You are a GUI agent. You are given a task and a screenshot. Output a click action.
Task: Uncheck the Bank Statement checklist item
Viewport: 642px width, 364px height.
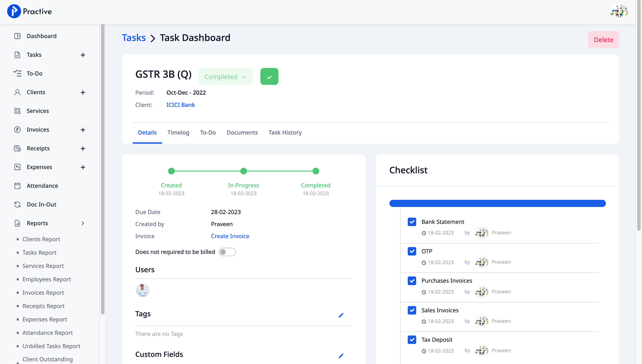[x=412, y=222]
